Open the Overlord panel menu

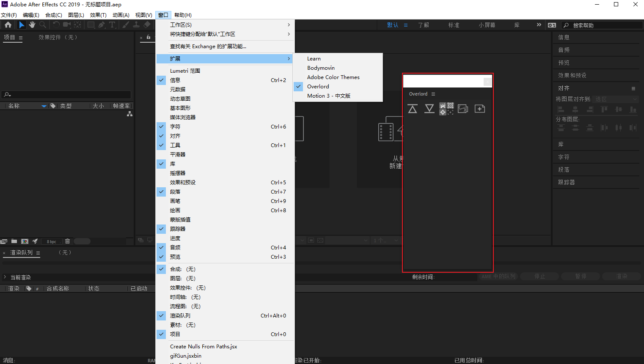[433, 94]
